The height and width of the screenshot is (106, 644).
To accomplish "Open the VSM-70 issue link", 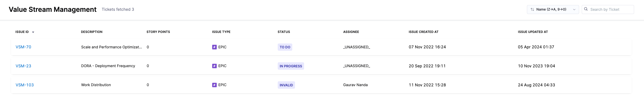I will point(23,47).
